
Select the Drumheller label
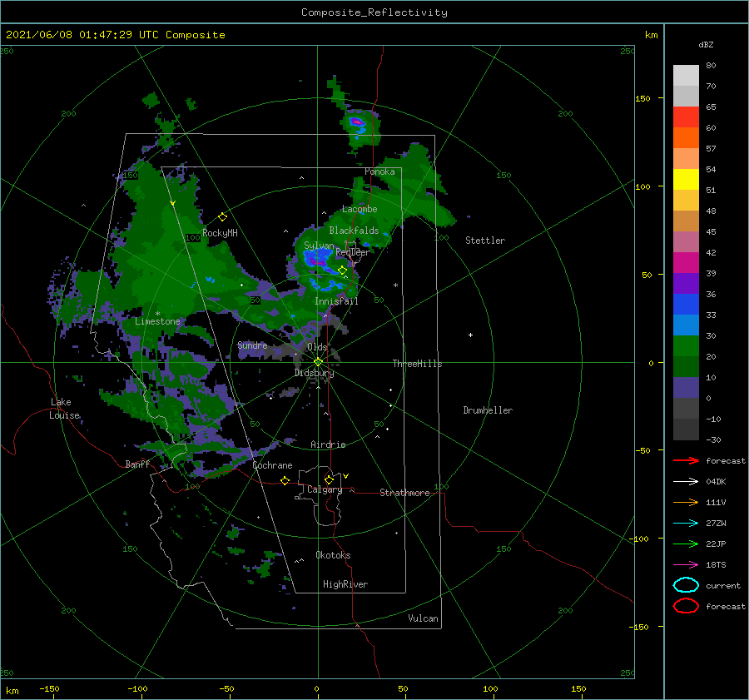pyautogui.click(x=488, y=410)
